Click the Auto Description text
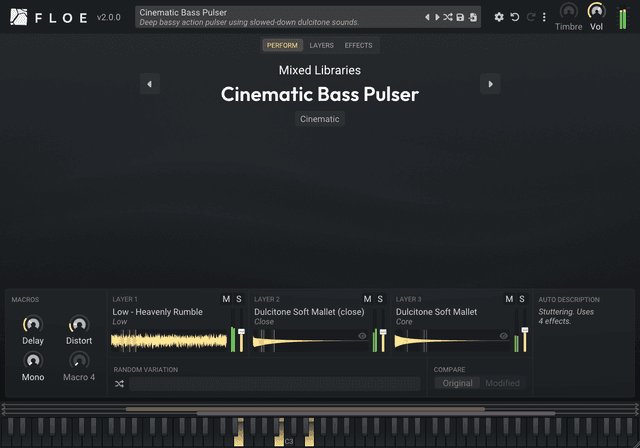 (566, 316)
